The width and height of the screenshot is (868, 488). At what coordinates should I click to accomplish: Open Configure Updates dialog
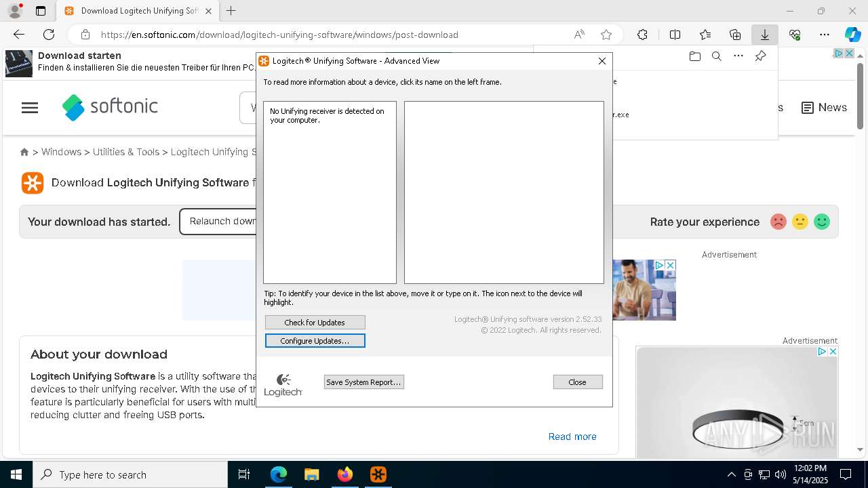[x=315, y=341]
